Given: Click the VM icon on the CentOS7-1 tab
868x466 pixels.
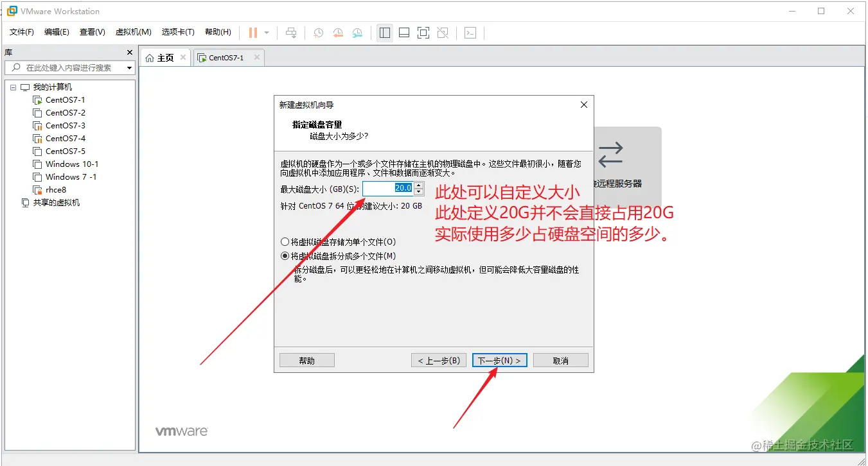Looking at the screenshot, I should 202,58.
